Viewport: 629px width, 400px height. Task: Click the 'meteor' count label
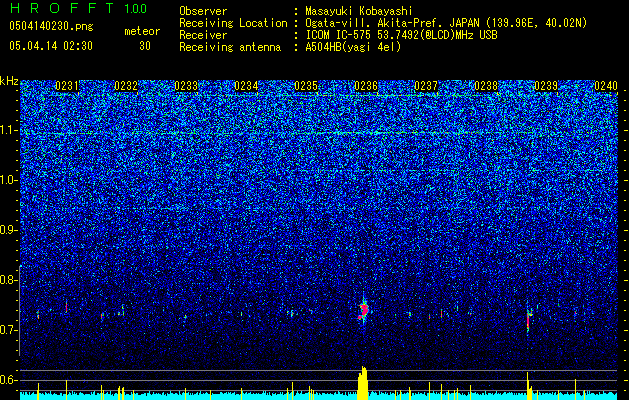pyautogui.click(x=142, y=31)
